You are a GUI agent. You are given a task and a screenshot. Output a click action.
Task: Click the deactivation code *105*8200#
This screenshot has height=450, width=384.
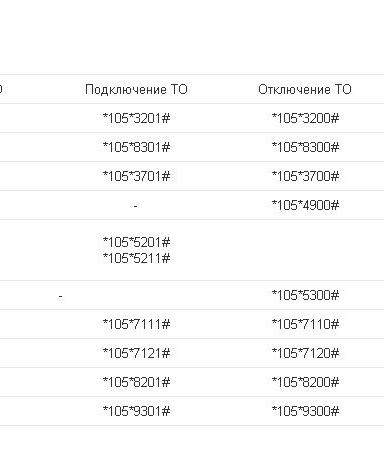tap(305, 382)
